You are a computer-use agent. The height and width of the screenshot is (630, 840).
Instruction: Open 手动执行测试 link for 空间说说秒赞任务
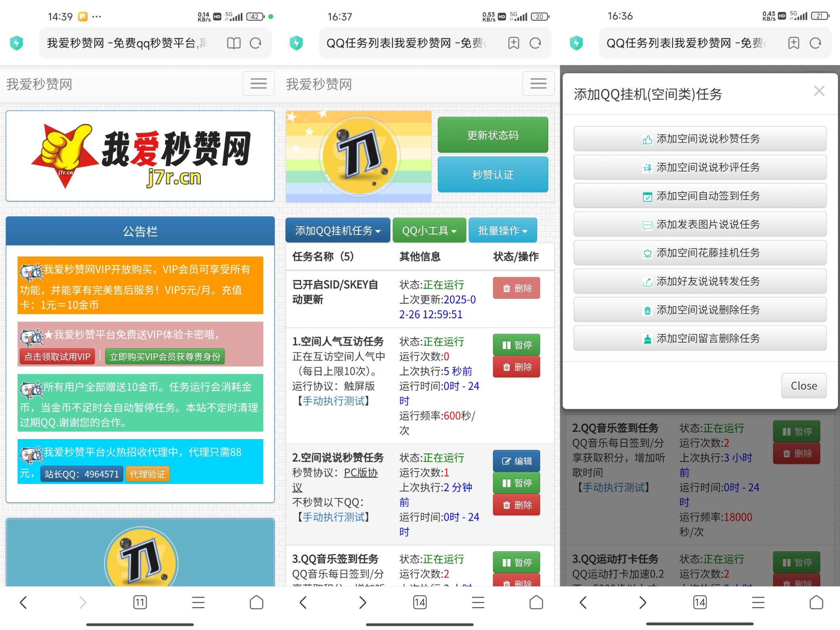point(334,517)
